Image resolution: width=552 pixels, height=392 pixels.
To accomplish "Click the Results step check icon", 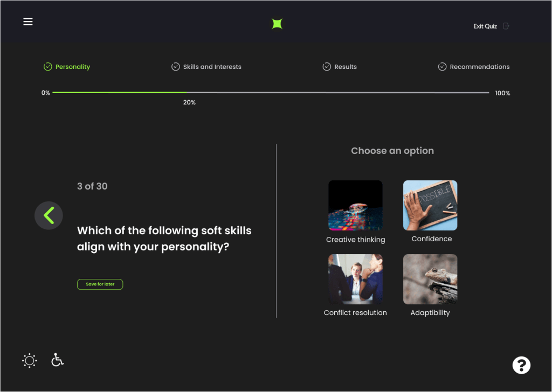I will 327,67.
